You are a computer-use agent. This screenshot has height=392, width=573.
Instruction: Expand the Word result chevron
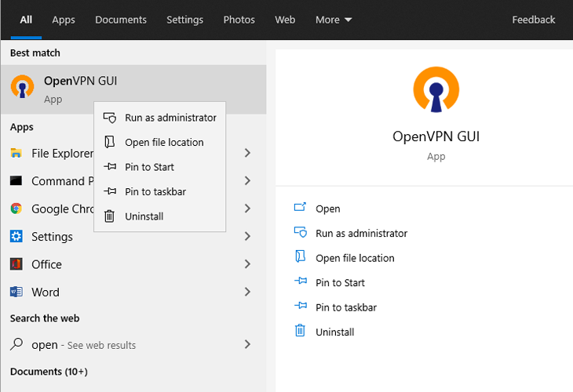coord(247,292)
